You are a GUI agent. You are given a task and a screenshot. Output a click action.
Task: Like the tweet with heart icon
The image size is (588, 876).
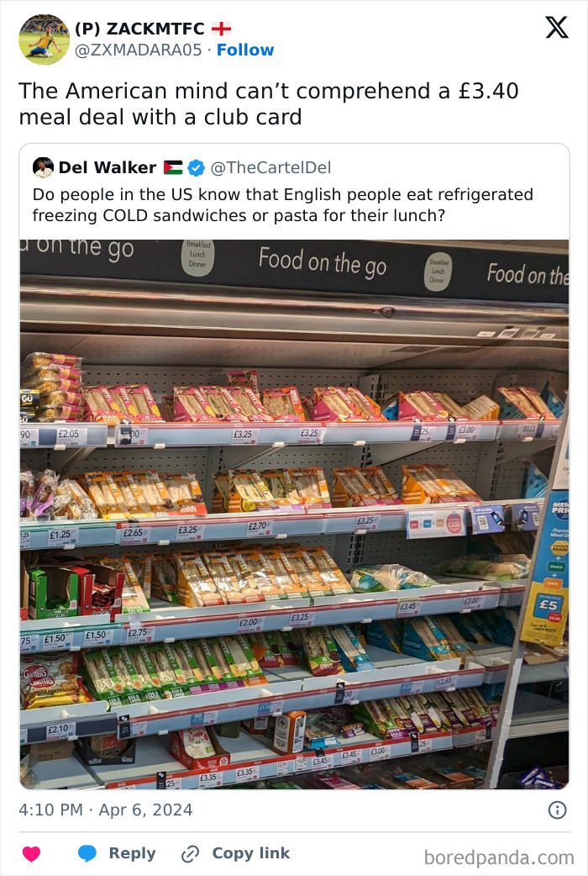click(x=31, y=853)
